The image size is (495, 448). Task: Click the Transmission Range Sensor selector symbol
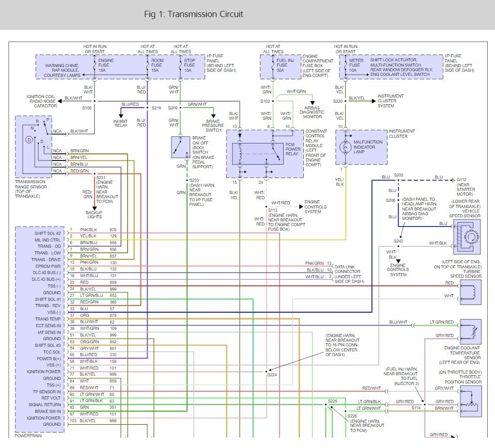coord(34,146)
